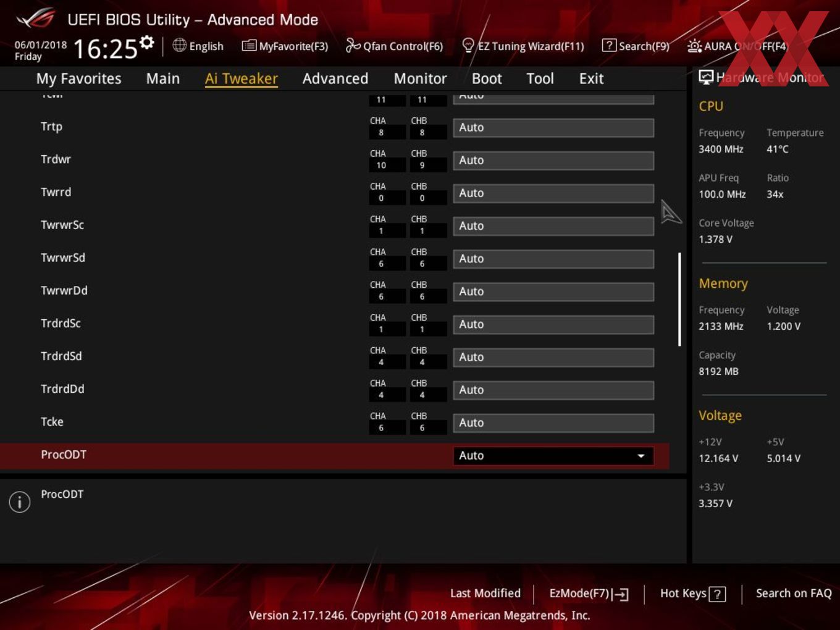Click the Hardware Monitor icon
Viewport: 840px width, 630px height.
pyautogui.click(x=706, y=77)
